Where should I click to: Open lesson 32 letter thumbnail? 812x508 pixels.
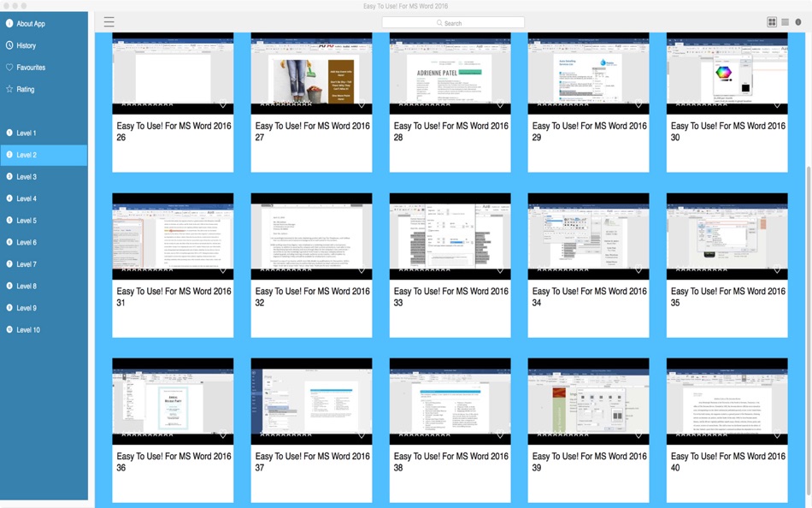coord(311,236)
